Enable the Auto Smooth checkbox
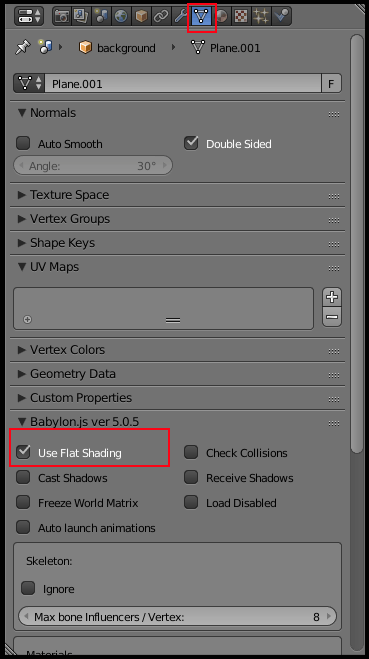The image size is (369, 659). tap(23, 143)
